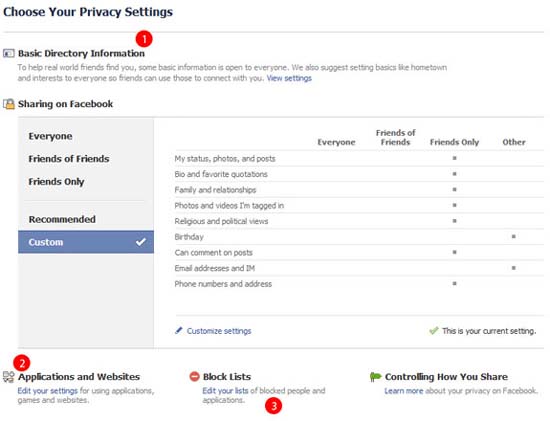Open Learn more about privacy link

(x=404, y=391)
